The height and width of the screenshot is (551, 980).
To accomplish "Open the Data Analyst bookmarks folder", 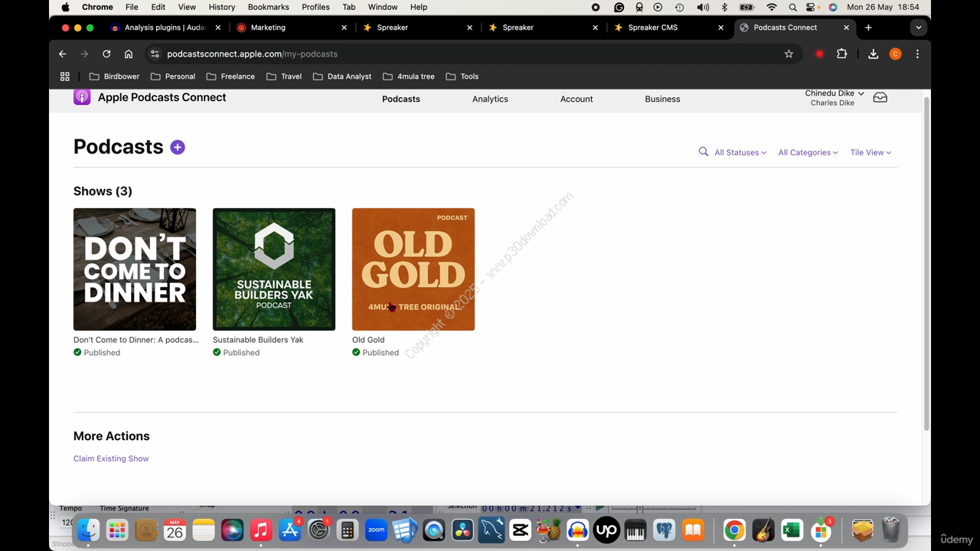I will coord(342,77).
